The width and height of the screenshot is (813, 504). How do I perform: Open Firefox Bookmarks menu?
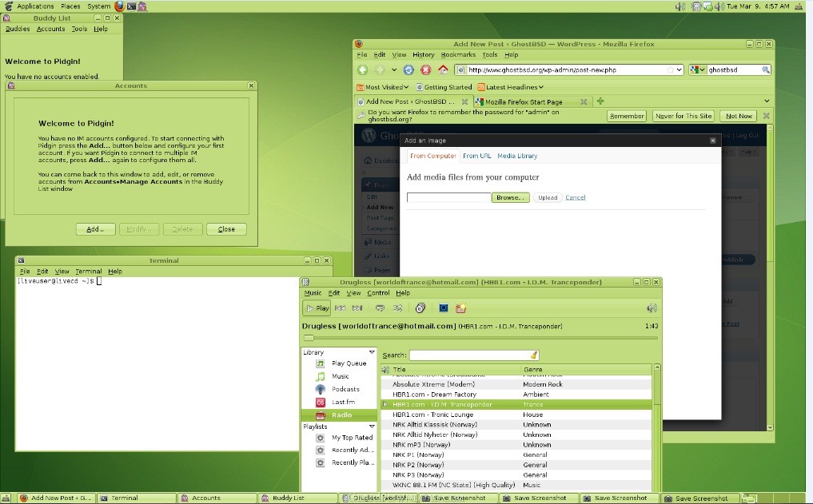458,54
